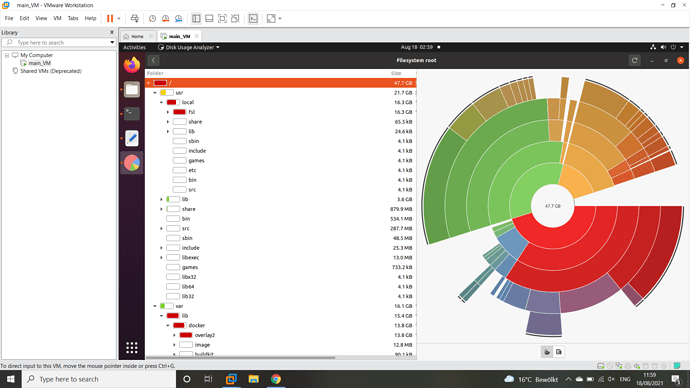The height and width of the screenshot is (388, 690).
Task: Click Activities in the Ubuntu top bar
Action: click(134, 47)
